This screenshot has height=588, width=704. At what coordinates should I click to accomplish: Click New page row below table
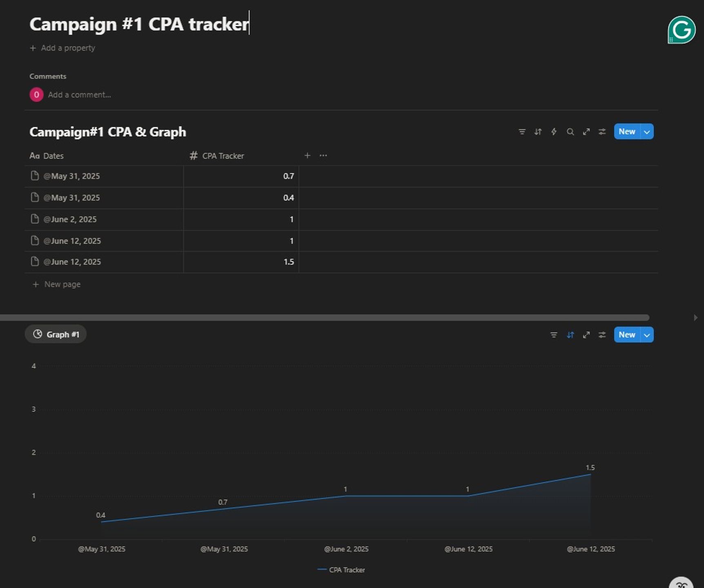point(56,284)
